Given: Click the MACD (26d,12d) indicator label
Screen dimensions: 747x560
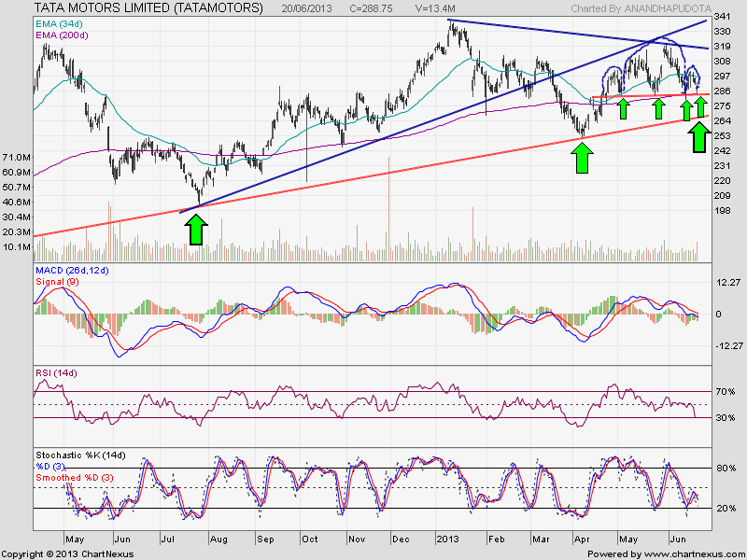Looking at the screenshot, I should [72, 271].
